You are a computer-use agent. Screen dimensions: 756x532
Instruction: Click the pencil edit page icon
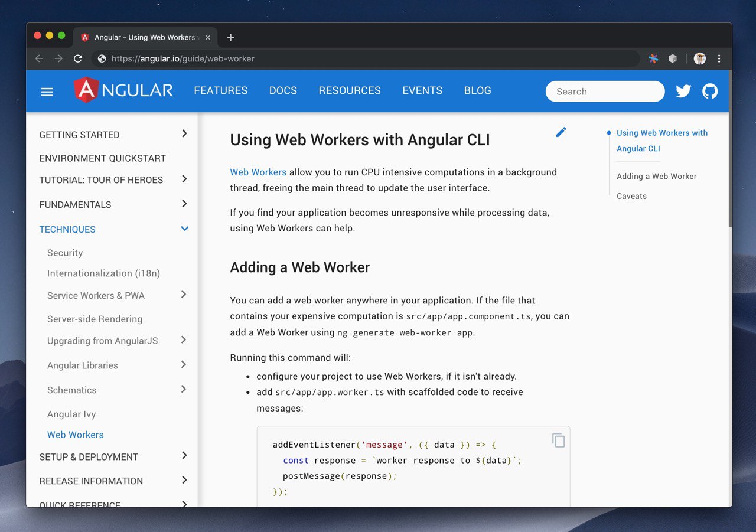(561, 132)
